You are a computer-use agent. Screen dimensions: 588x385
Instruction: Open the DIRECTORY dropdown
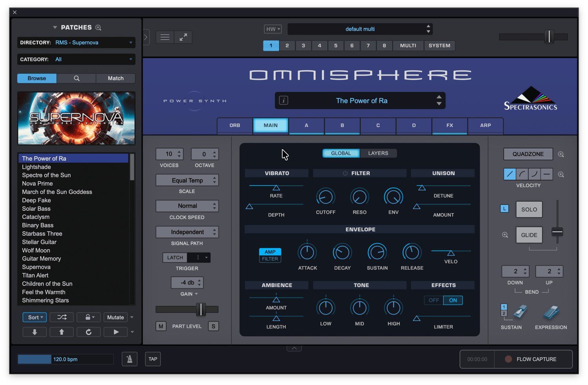[76, 42]
